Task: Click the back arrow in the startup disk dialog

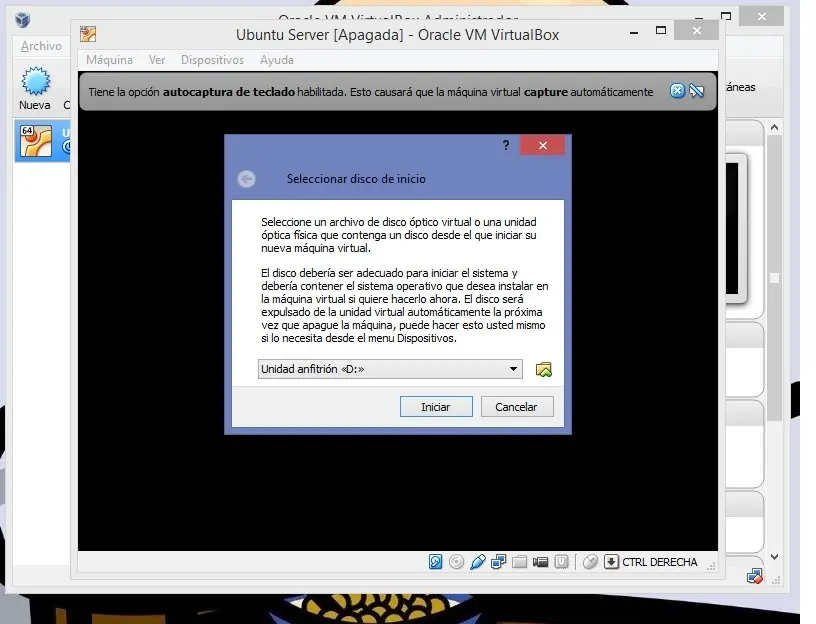Action: coord(247,179)
